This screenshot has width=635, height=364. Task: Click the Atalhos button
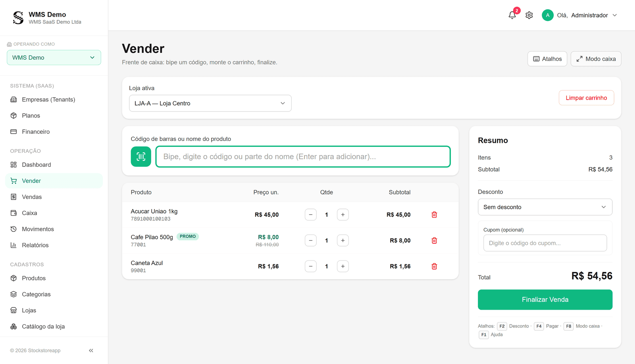pyautogui.click(x=547, y=59)
